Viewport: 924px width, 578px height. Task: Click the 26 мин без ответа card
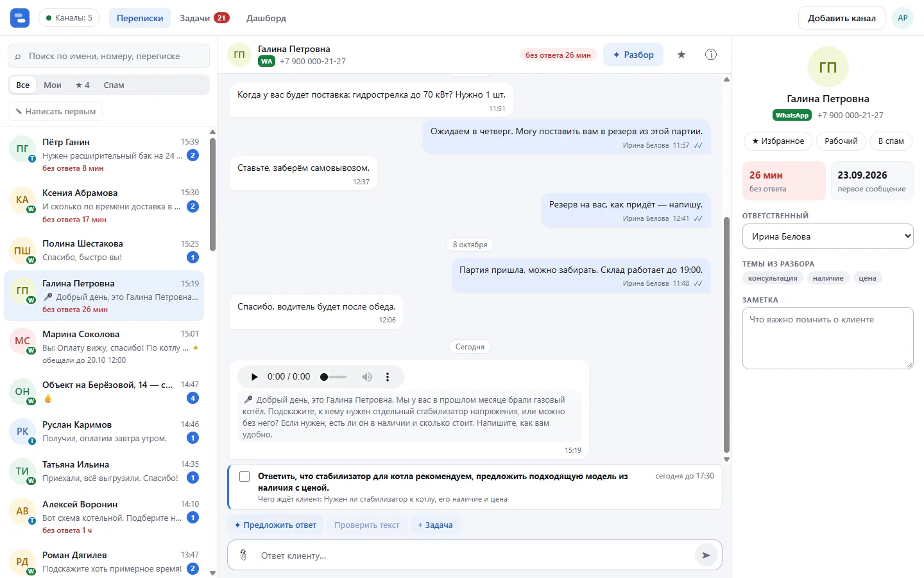tap(783, 180)
